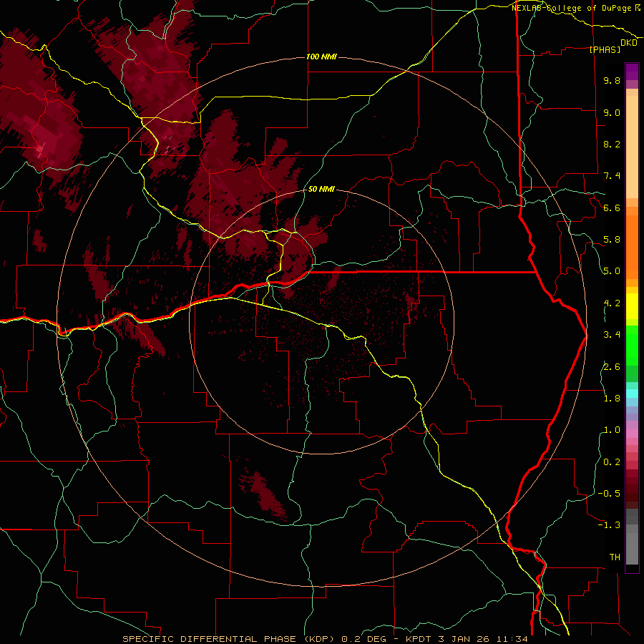Click the purple swatch atop color bar

point(632,72)
